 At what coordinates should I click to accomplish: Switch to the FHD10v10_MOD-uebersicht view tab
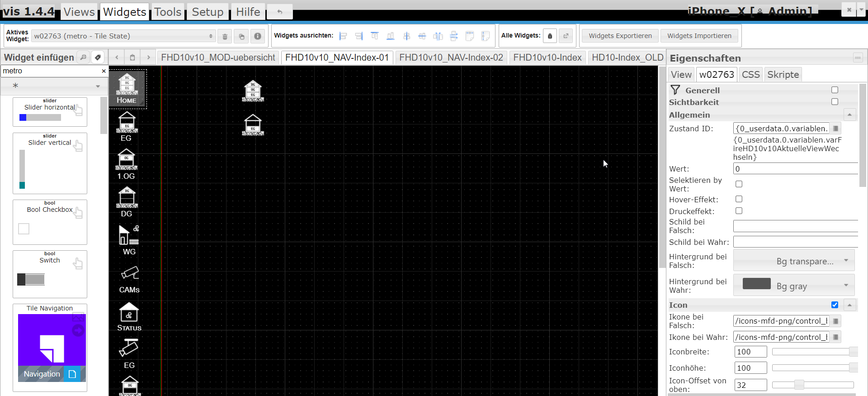(218, 58)
